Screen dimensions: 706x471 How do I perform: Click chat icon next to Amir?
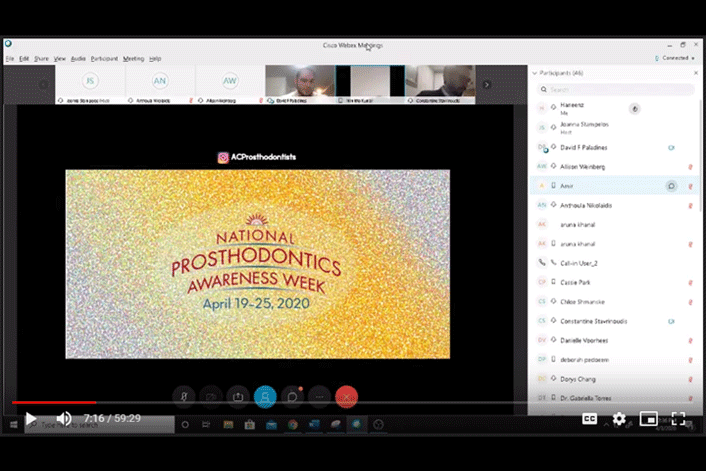pos(671,186)
